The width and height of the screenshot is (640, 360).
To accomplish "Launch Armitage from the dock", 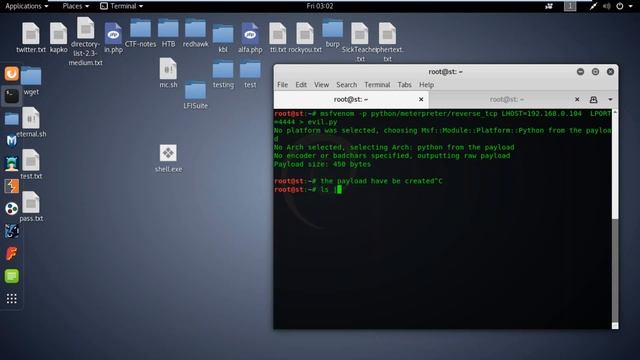I will 11,164.
